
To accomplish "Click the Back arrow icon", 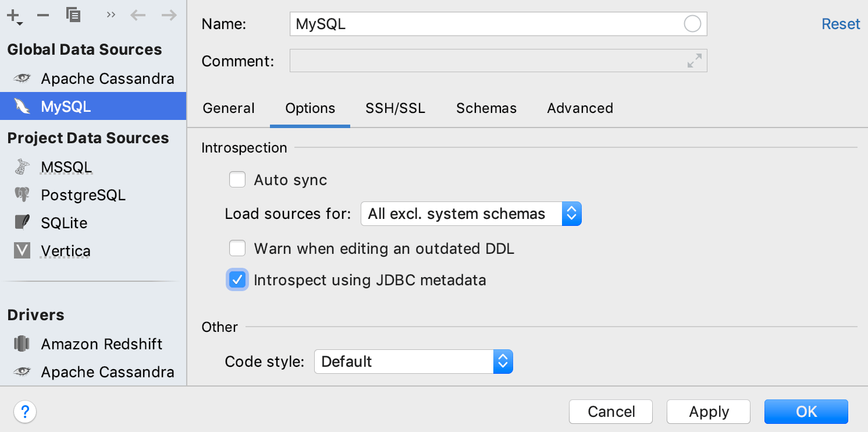I will [x=138, y=15].
